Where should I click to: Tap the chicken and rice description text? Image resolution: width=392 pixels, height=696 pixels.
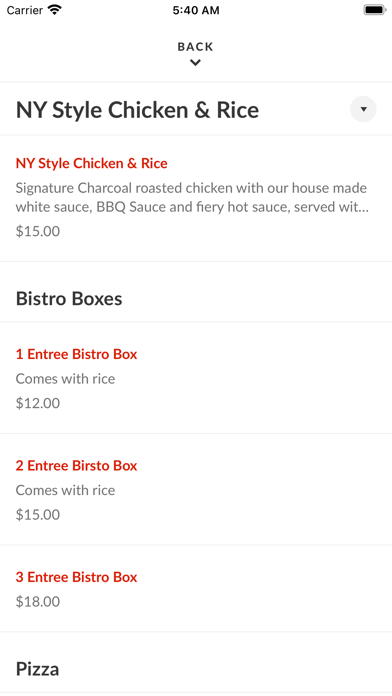pos(192,198)
